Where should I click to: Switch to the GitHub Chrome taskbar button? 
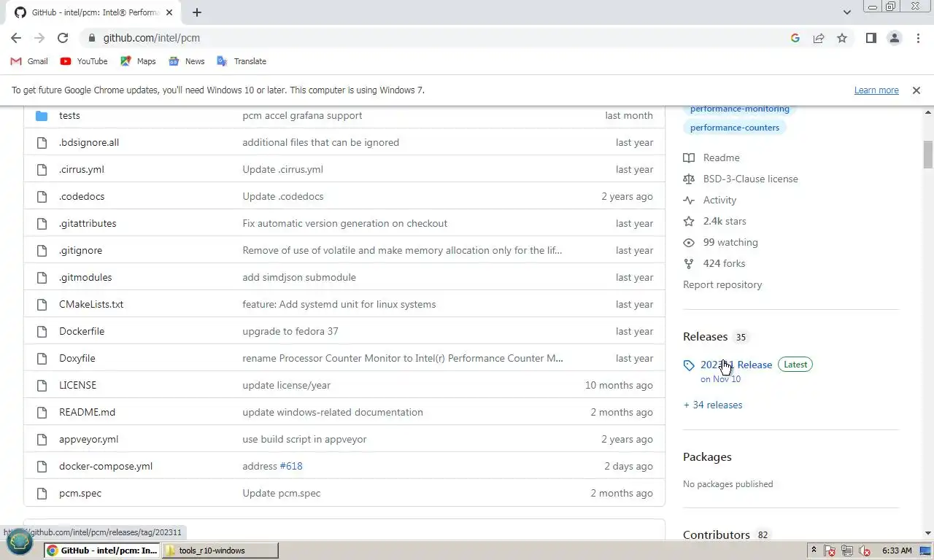click(102, 551)
